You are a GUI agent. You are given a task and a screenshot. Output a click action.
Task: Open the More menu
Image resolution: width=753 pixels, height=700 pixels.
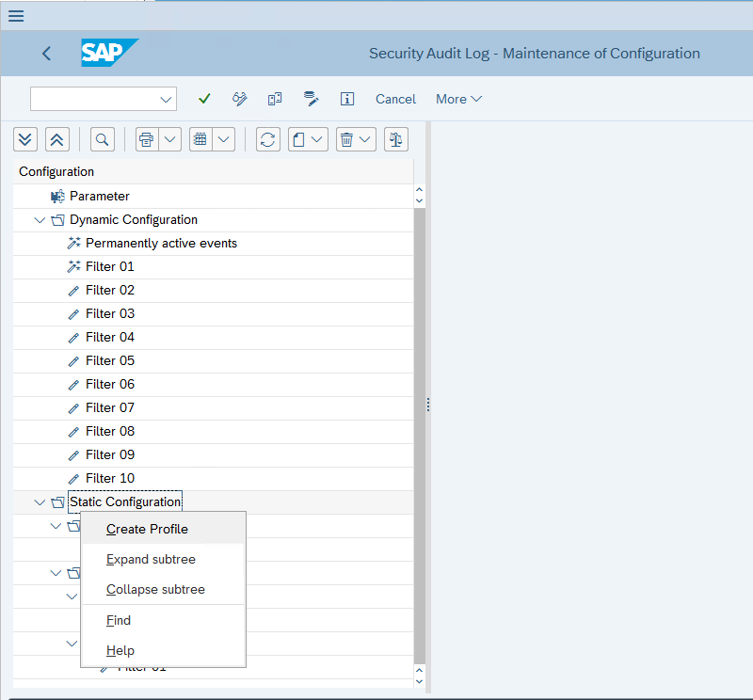[x=458, y=99]
